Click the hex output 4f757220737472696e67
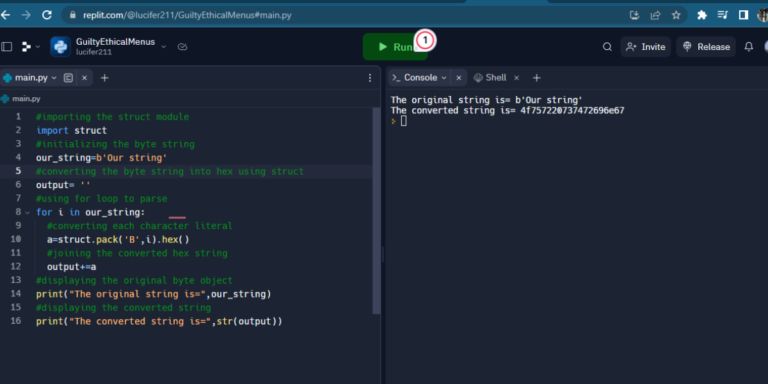 572,111
